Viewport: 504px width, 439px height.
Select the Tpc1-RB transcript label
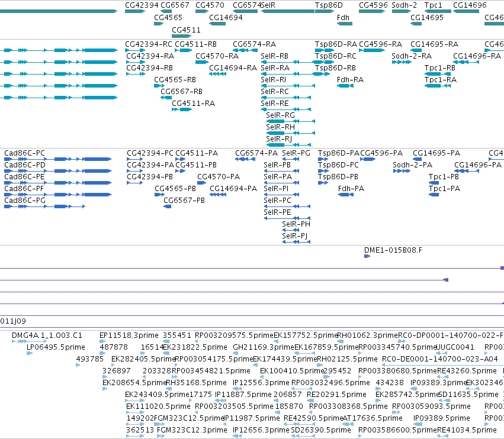click(x=440, y=68)
